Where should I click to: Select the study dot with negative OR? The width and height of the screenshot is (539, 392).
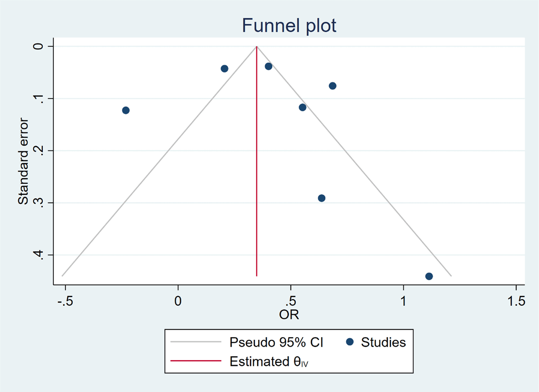pos(126,110)
